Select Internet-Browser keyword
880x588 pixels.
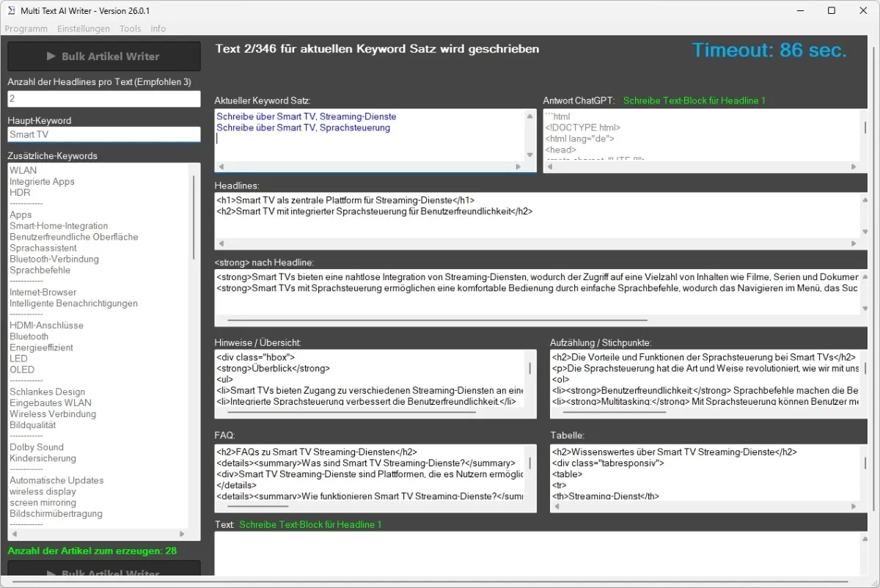click(43, 292)
